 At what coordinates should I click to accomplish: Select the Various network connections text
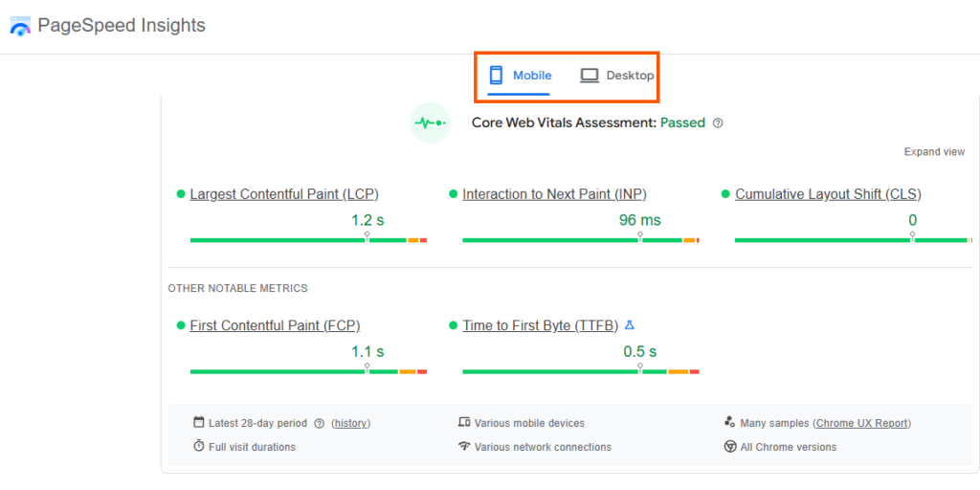pyautogui.click(x=544, y=447)
